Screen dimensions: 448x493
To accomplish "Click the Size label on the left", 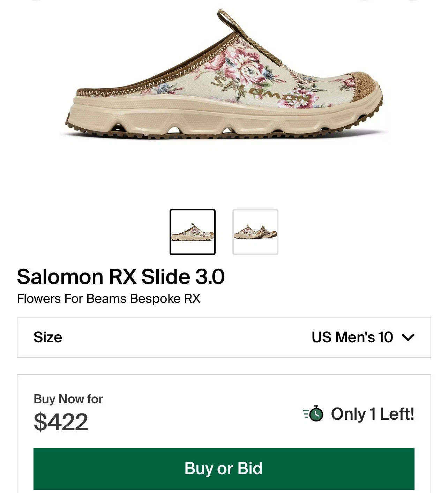I will [x=47, y=337].
